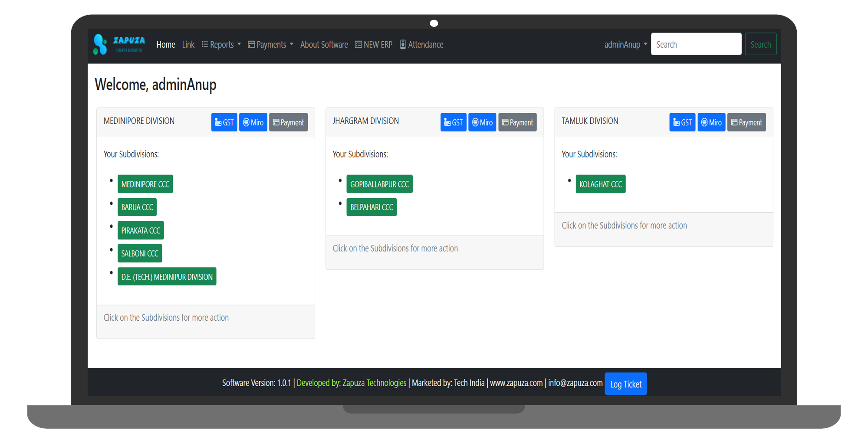Select the MEDINIPORE CCC subdivision
This screenshot has width=868, height=437.
145,184
